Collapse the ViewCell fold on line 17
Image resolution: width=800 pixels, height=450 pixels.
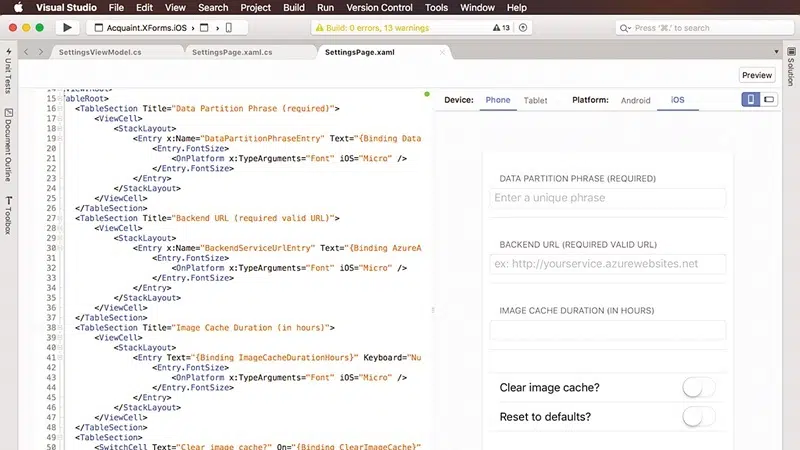pyautogui.click(x=60, y=118)
